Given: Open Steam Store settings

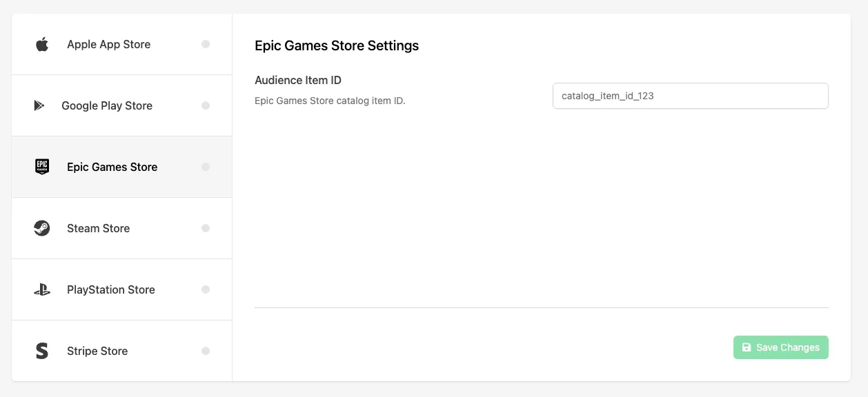Looking at the screenshot, I should [x=122, y=228].
